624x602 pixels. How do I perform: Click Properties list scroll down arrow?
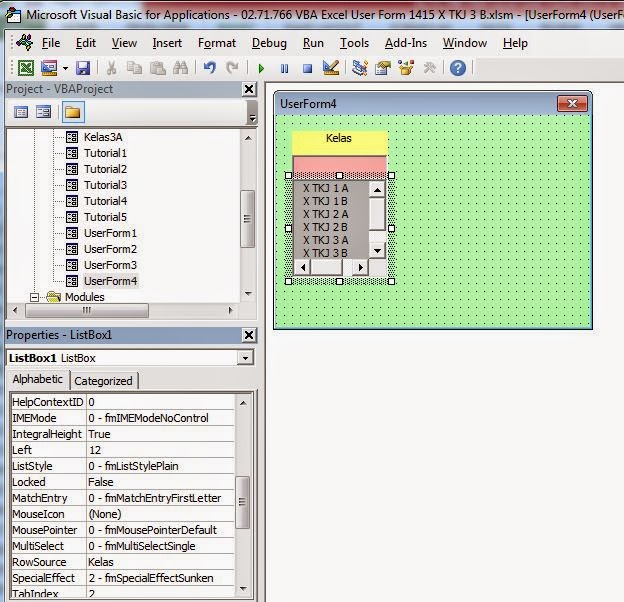coord(244,588)
